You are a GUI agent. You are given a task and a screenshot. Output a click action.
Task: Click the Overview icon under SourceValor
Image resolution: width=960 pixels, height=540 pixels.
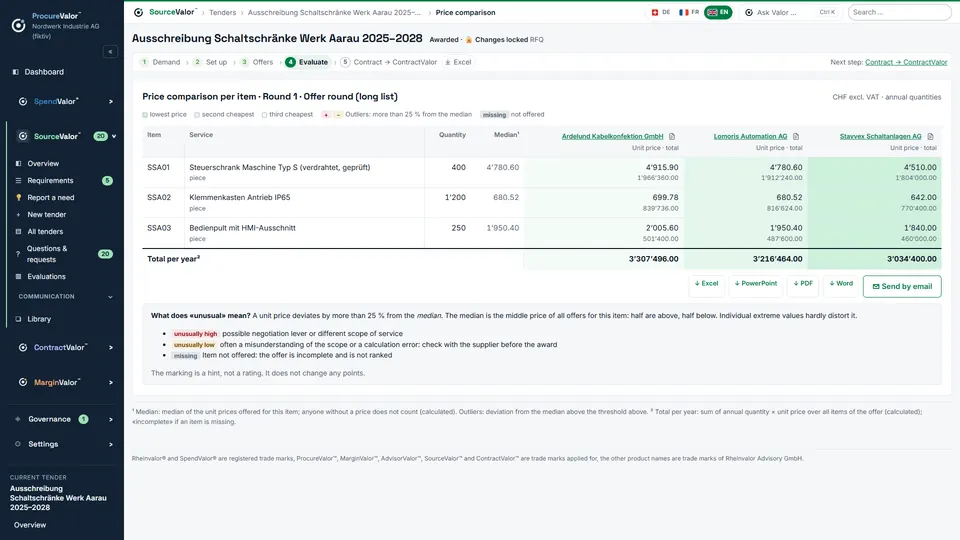[x=18, y=163]
